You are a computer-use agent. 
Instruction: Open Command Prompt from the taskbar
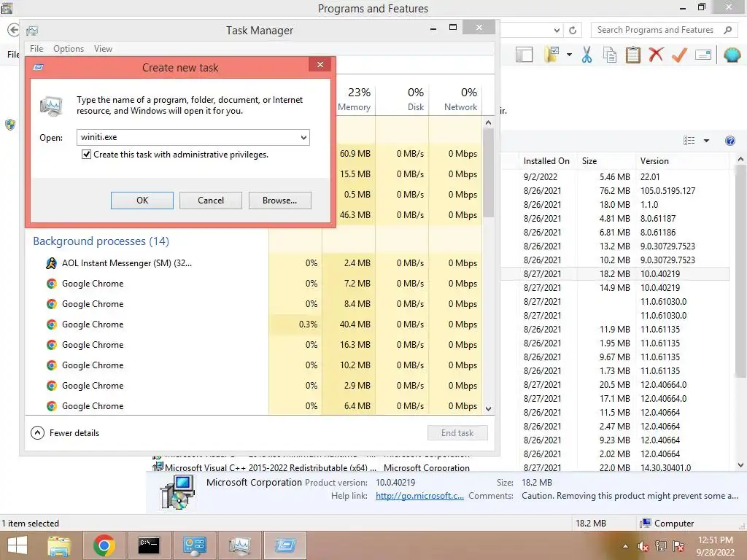149,545
